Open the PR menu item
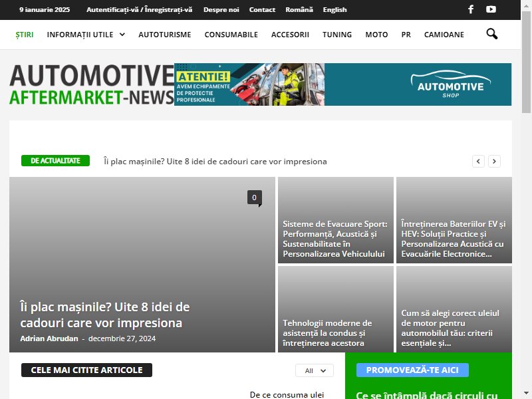The width and height of the screenshot is (532, 399). point(406,35)
